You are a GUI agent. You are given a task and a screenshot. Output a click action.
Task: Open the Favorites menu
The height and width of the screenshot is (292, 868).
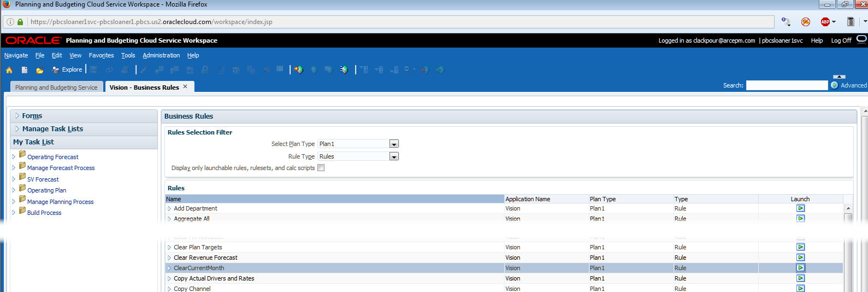(x=101, y=55)
